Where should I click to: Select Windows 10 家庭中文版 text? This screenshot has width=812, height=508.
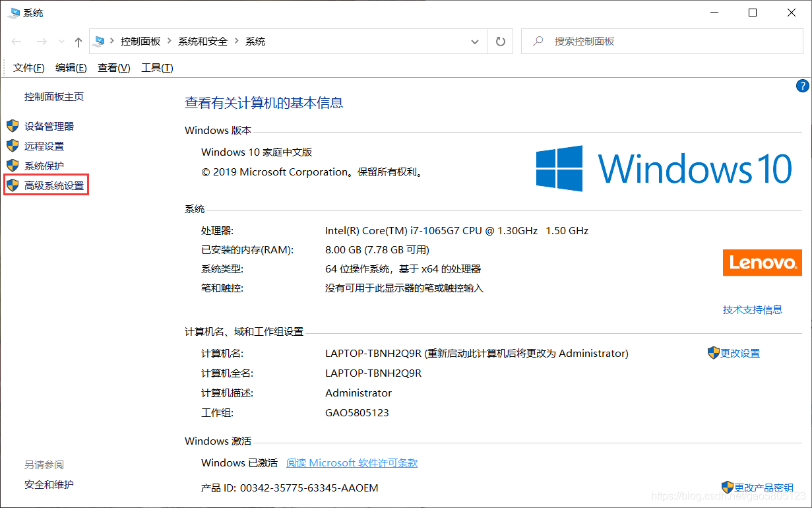[x=257, y=152]
